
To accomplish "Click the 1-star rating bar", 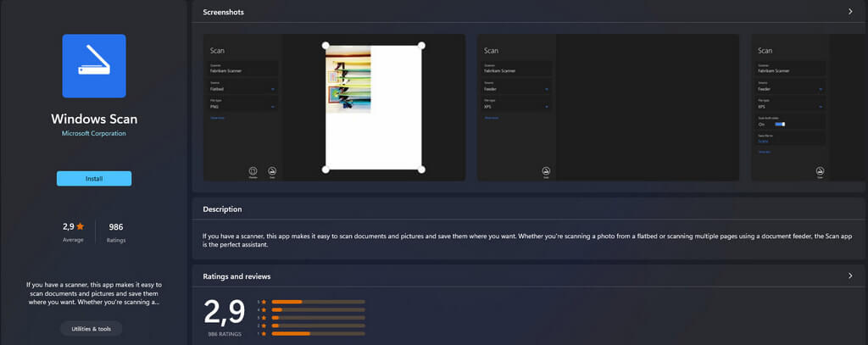I will click(319, 333).
